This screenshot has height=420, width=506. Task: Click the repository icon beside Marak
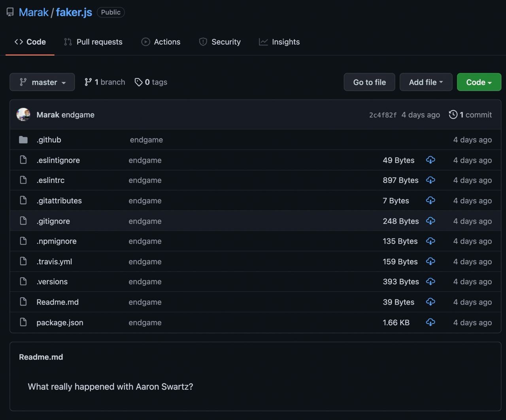[10, 12]
